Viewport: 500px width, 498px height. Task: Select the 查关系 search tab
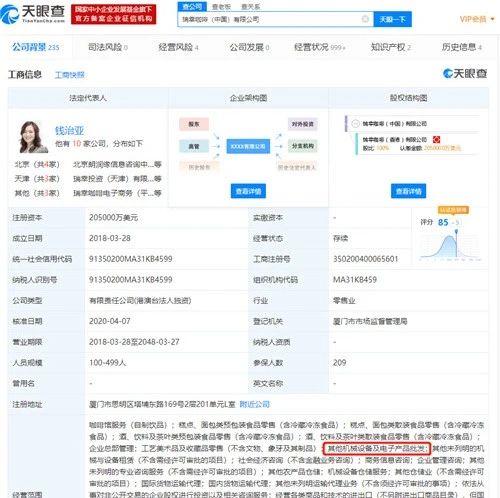[250, 7]
